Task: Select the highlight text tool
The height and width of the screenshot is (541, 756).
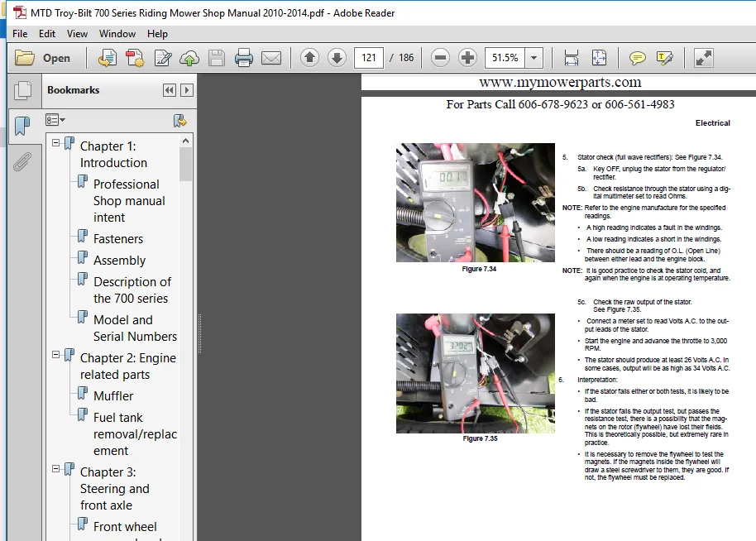Action: [665, 58]
